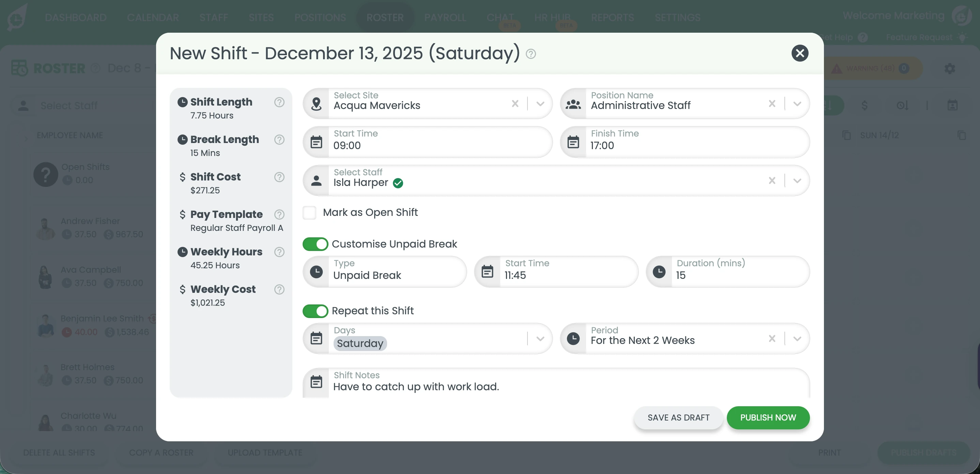
Task: Expand the Period dropdown chevron
Action: [x=797, y=338]
